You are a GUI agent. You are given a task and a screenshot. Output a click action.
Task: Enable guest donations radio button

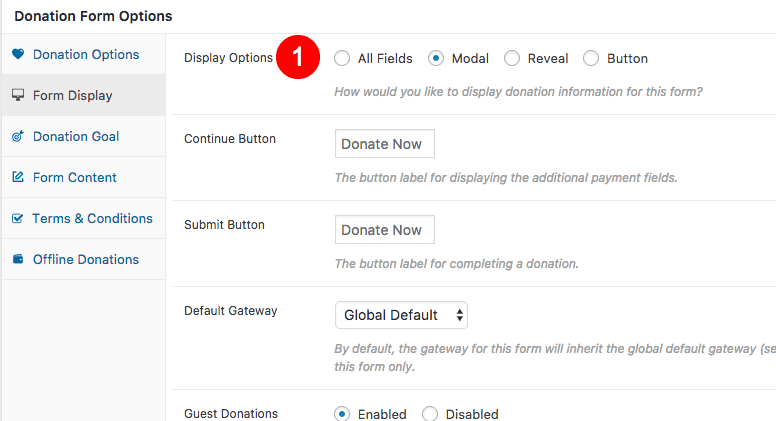click(x=343, y=414)
